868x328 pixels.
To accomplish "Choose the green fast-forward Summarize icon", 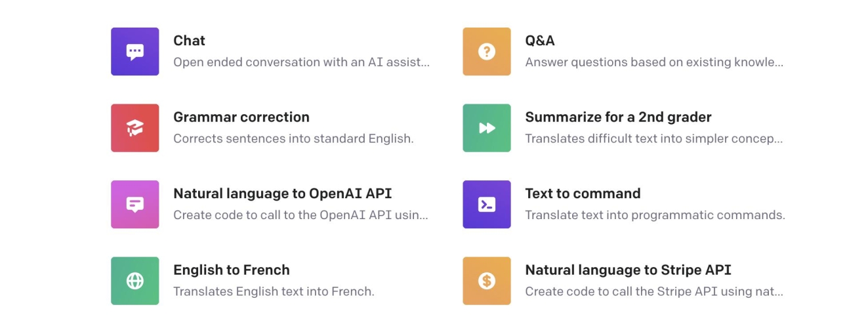I will coord(487,128).
